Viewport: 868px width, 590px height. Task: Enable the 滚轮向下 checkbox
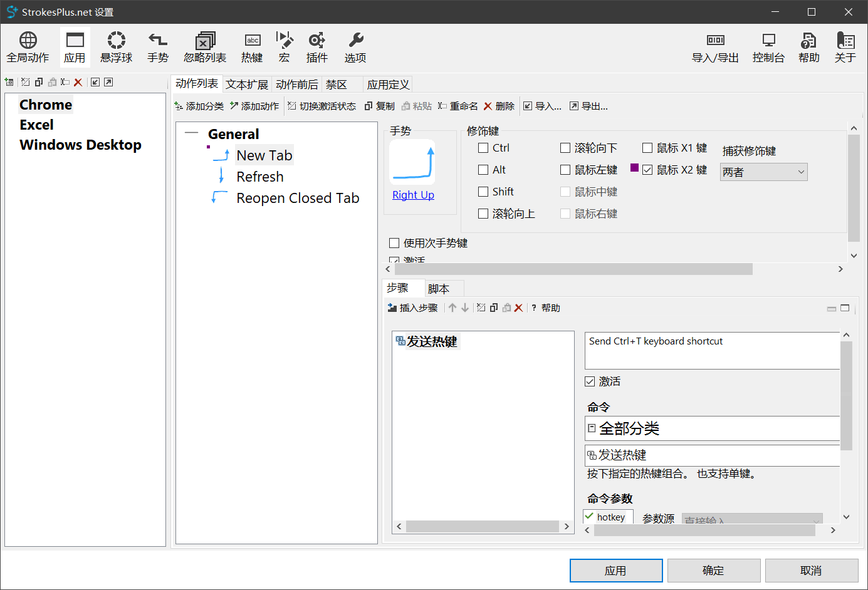[565, 148]
